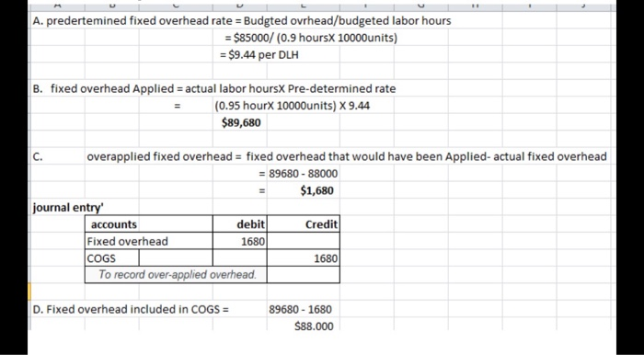Select the 'C.' label cell
This screenshot has width=644, height=355.
pyautogui.click(x=38, y=156)
